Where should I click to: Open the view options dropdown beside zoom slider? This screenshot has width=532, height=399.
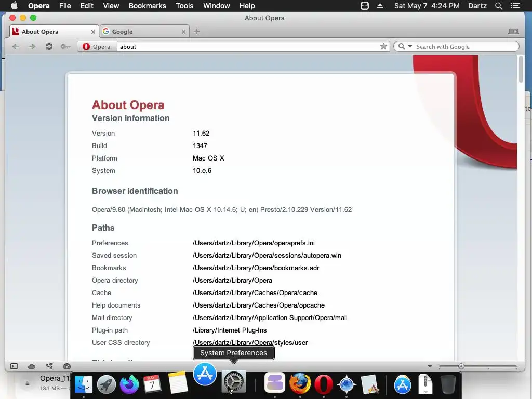coord(430,366)
